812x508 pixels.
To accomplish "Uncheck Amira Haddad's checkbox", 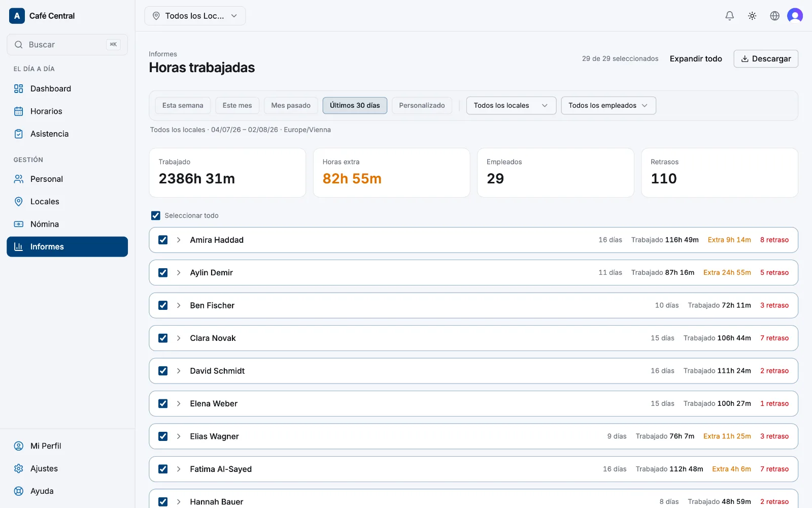I will [x=163, y=240].
